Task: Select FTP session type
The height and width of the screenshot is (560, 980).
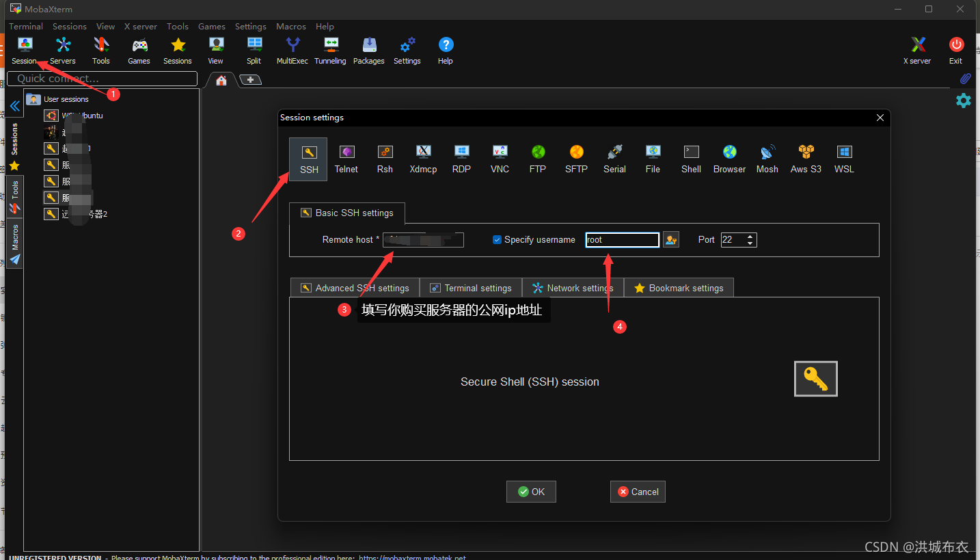Action: 538,159
